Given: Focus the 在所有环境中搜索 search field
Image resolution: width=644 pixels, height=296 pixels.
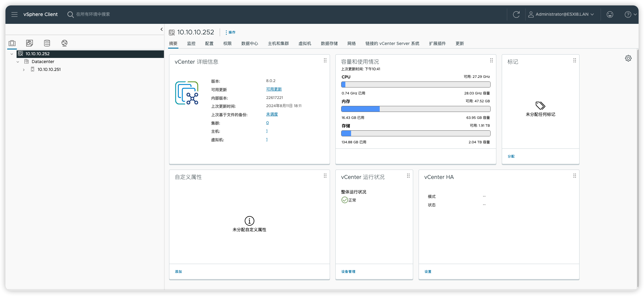Looking at the screenshot, I should (x=93, y=14).
